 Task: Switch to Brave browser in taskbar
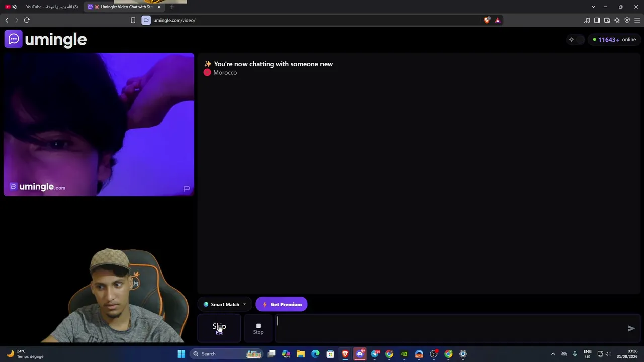345,354
